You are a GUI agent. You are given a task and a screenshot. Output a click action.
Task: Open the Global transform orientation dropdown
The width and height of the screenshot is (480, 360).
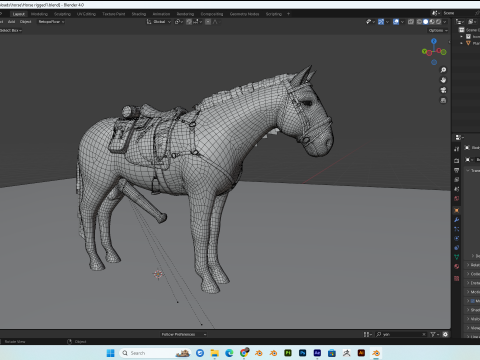tap(159, 22)
